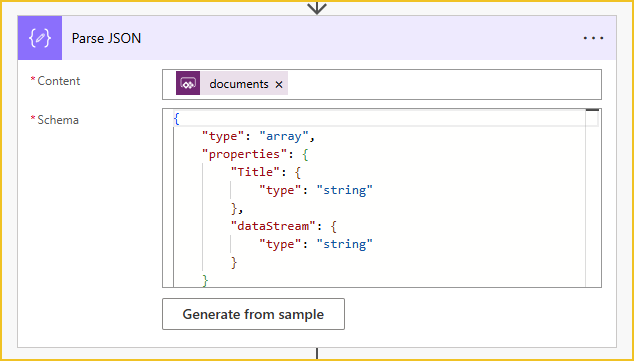Click the Schema field label
Viewport: 634px width, 361px height.
(58, 120)
